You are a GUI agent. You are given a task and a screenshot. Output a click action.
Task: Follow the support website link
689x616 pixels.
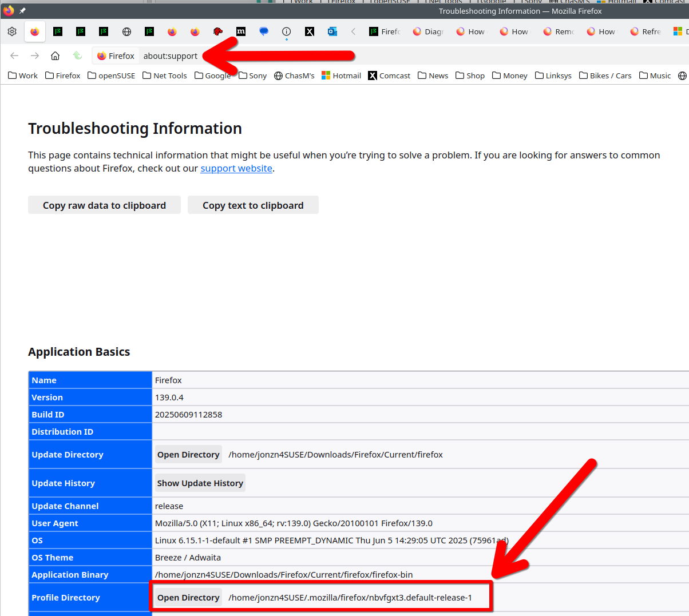coord(236,168)
